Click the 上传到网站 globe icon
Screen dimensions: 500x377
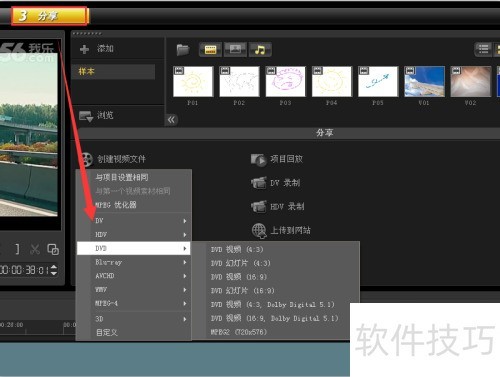(259, 230)
